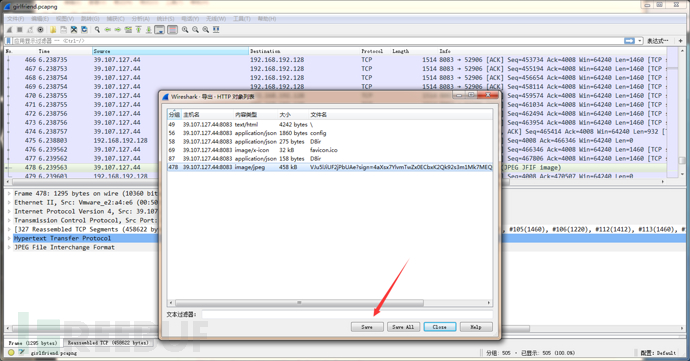
Task: Click Save All in the export dialog
Action: pyautogui.click(x=403, y=327)
